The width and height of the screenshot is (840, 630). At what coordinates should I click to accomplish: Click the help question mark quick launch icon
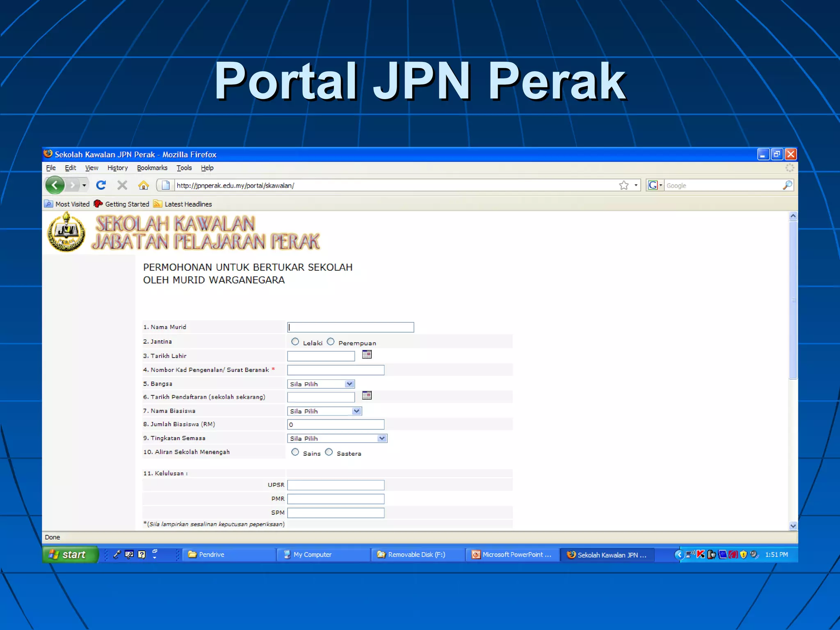(x=142, y=555)
